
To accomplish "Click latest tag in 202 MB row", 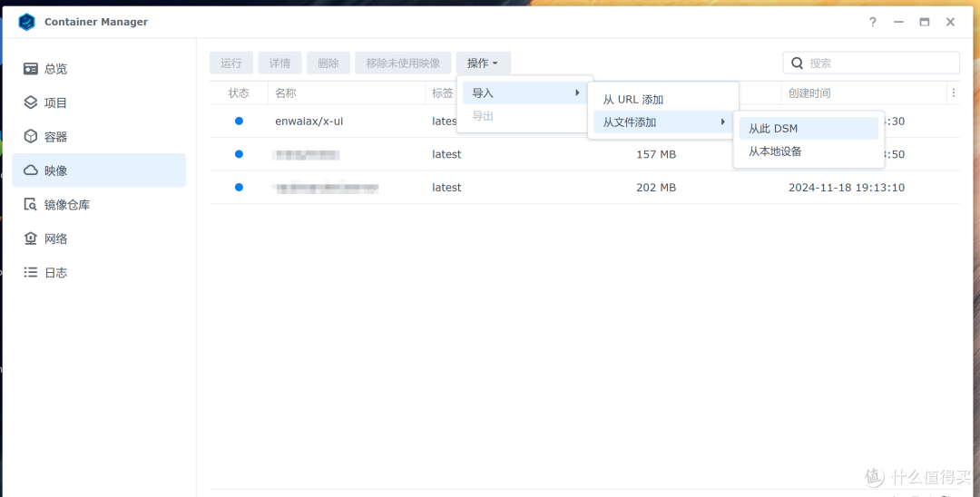I will pyautogui.click(x=446, y=188).
